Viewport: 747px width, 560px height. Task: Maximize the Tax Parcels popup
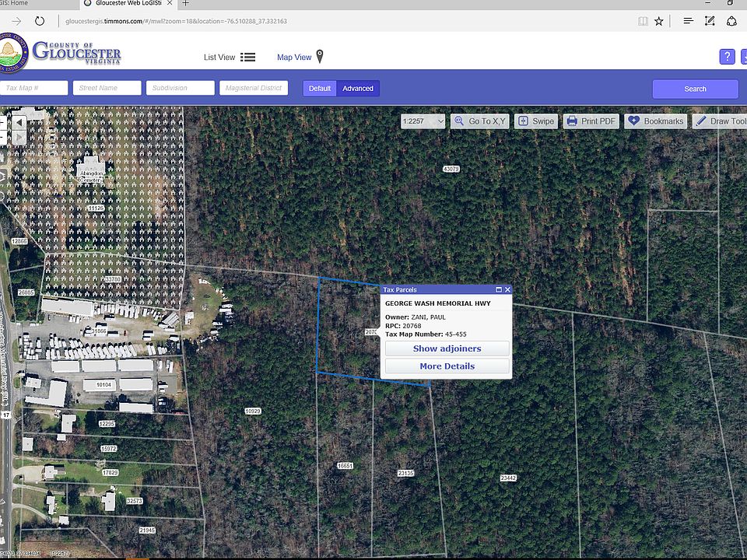tap(499, 289)
